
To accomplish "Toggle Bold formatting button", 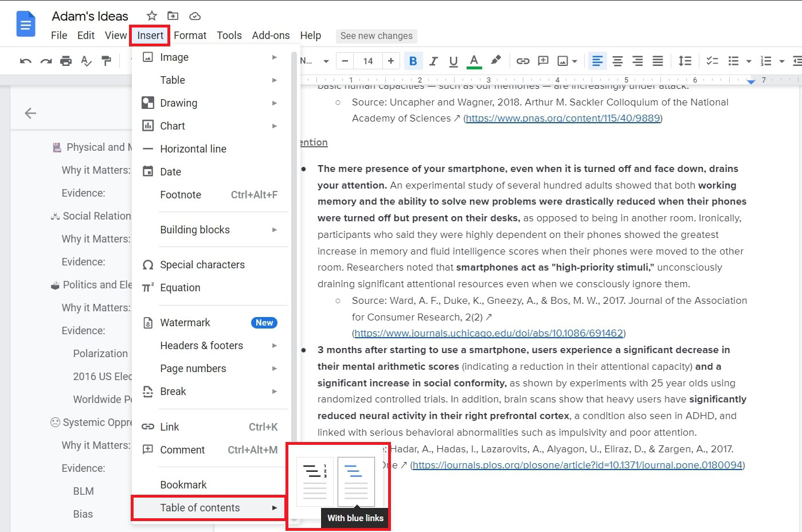I will (x=413, y=61).
